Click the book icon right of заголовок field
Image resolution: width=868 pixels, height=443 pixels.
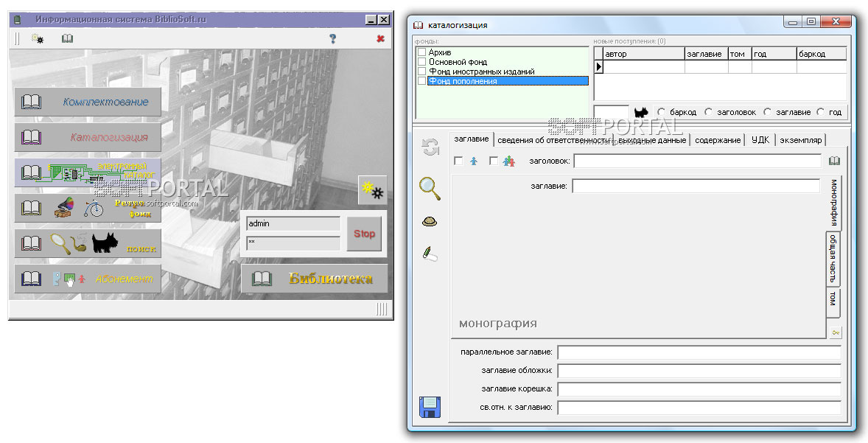pyautogui.click(x=834, y=161)
